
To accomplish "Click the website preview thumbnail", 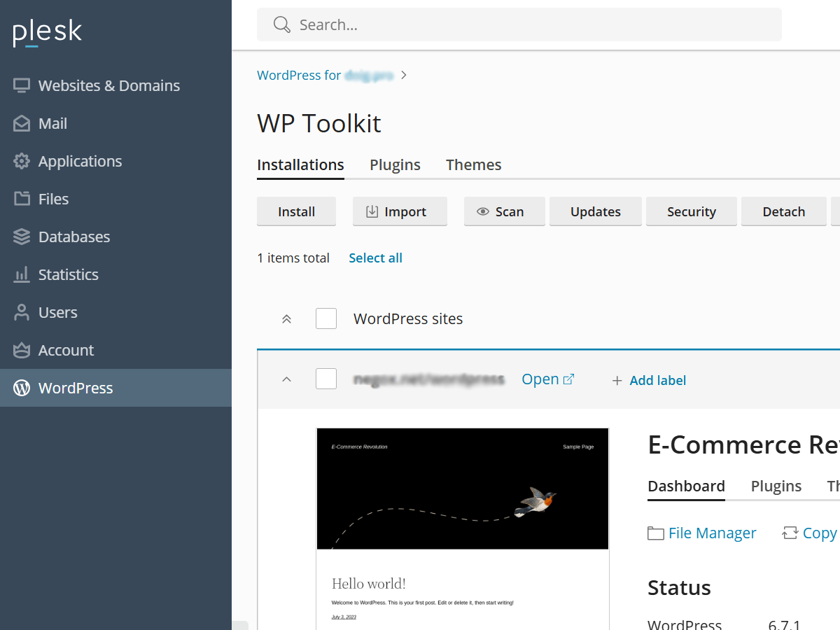I will 463,528.
